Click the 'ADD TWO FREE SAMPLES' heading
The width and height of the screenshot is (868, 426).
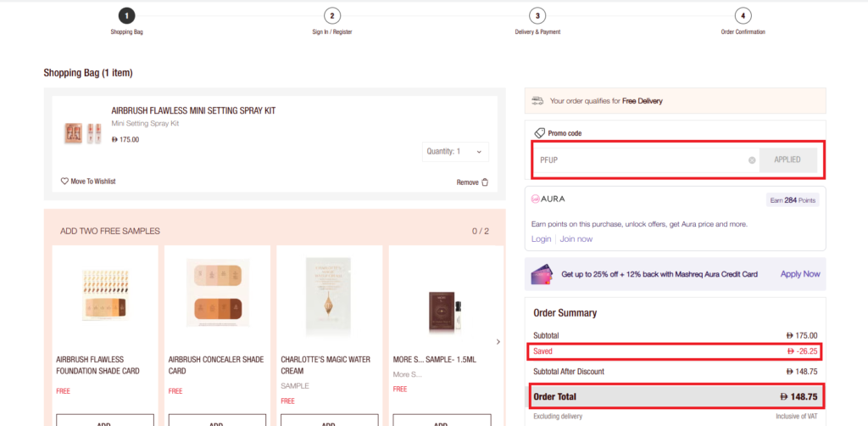[109, 231]
